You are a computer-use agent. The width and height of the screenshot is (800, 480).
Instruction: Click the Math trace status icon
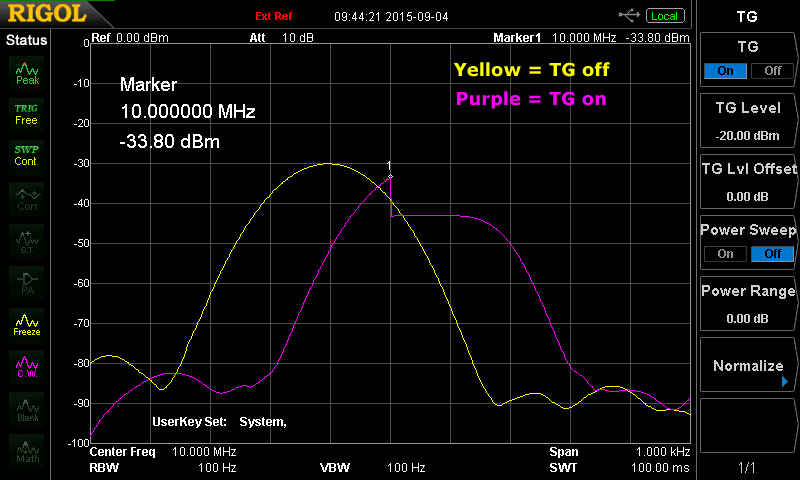[27, 450]
